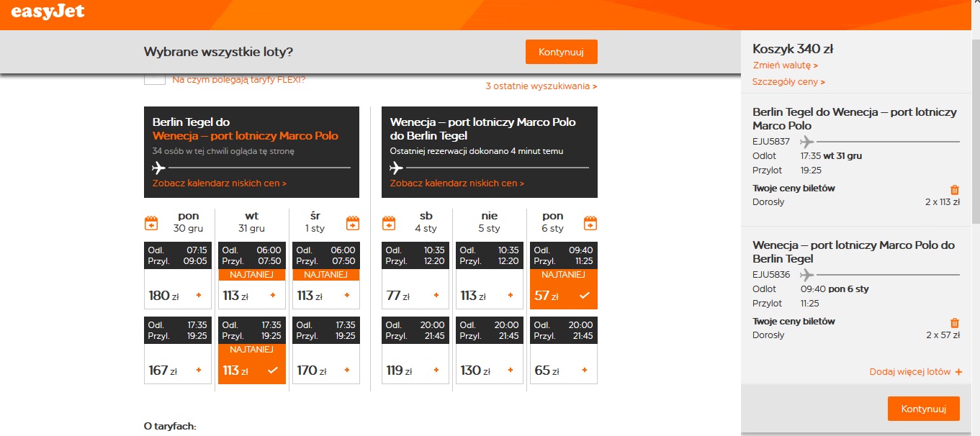Viewport: 980px width, 436px height.
Task: Open outbound low fare calendar link
Action: 220,183
